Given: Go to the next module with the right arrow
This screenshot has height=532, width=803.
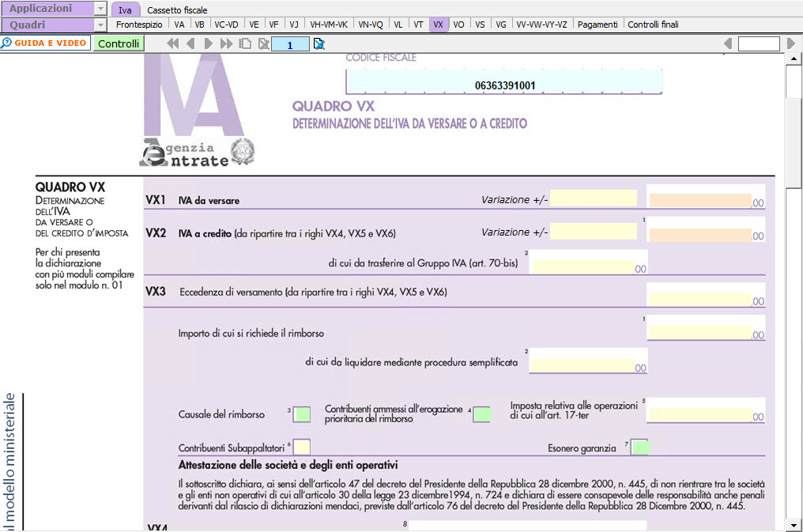Looking at the screenshot, I should (x=208, y=44).
